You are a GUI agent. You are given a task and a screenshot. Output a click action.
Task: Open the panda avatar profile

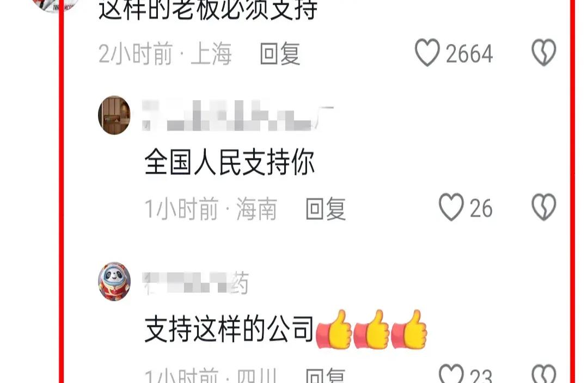(x=114, y=281)
